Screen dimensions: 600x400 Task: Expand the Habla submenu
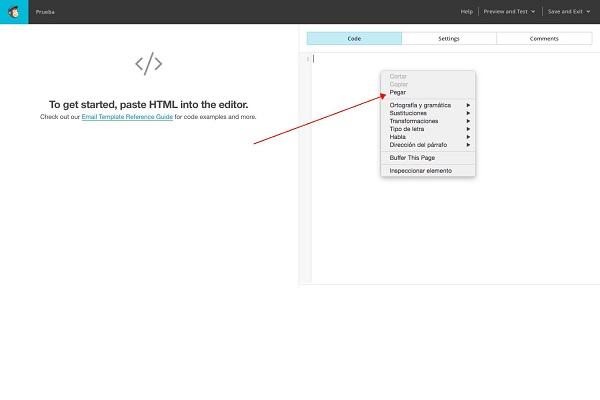tap(398, 137)
